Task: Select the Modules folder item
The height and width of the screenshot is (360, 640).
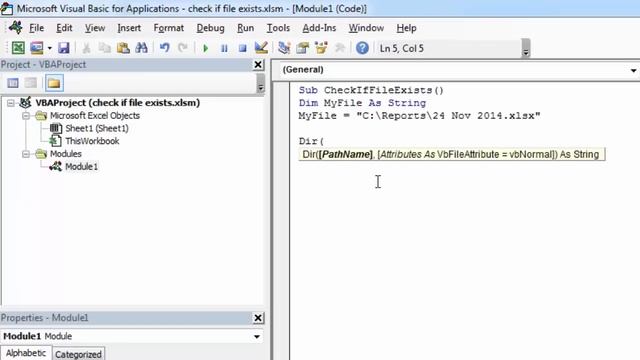Action: click(x=66, y=154)
